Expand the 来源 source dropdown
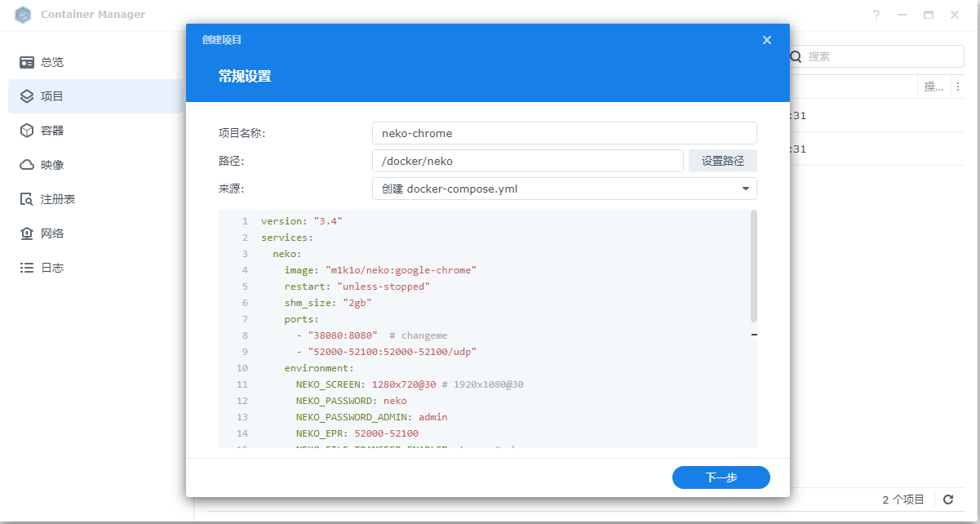This screenshot has height=524, width=980. 745,189
